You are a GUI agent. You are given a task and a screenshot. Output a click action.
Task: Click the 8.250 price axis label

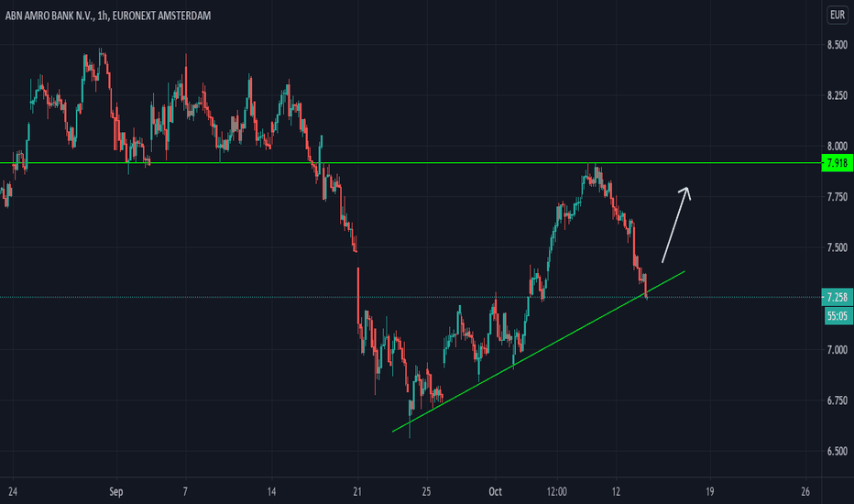(x=838, y=95)
